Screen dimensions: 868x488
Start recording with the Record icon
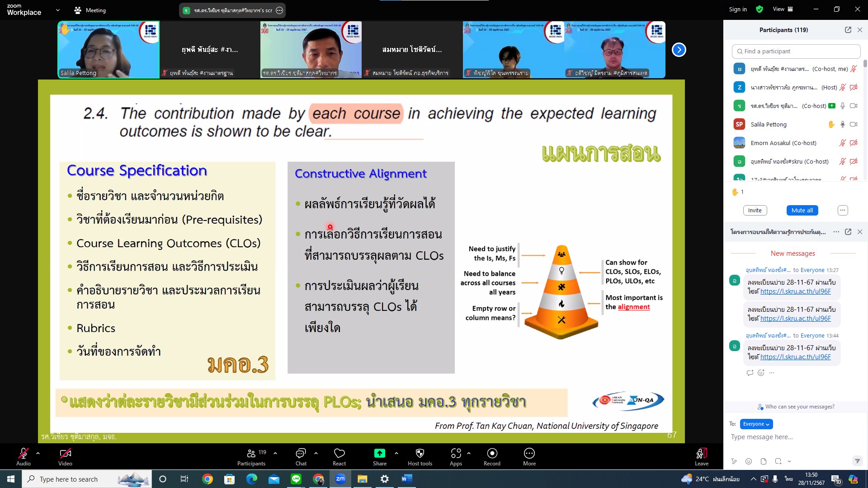492,453
